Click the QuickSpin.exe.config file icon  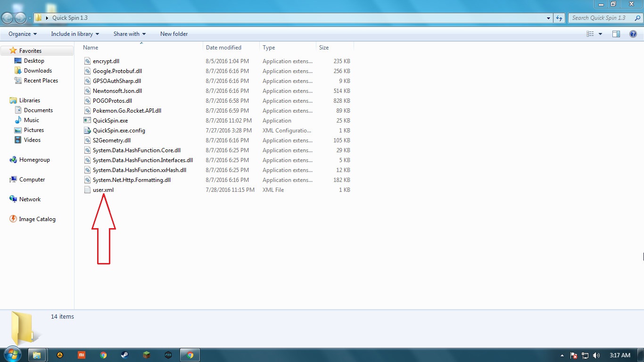(x=87, y=131)
